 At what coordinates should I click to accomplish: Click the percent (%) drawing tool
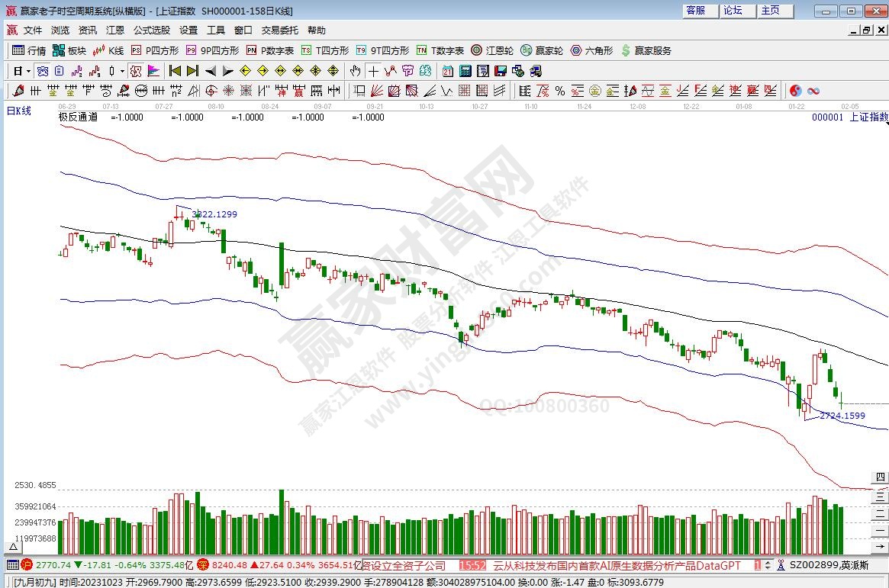click(559, 91)
